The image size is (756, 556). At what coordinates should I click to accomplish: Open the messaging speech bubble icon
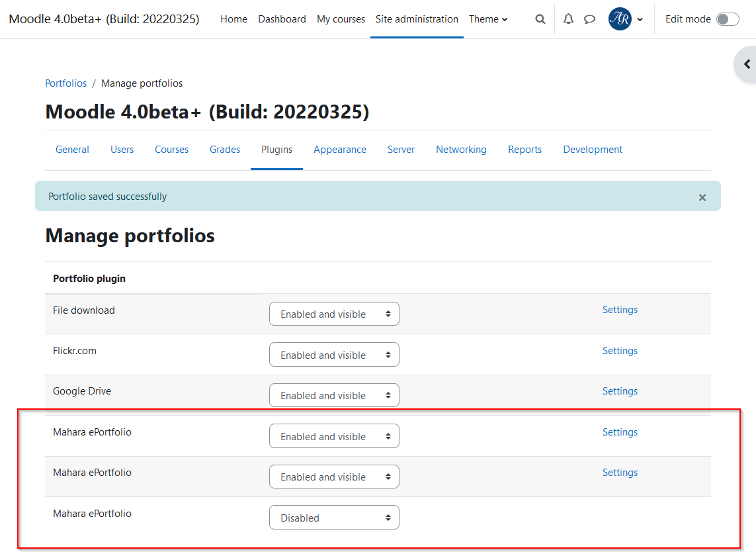[589, 19]
